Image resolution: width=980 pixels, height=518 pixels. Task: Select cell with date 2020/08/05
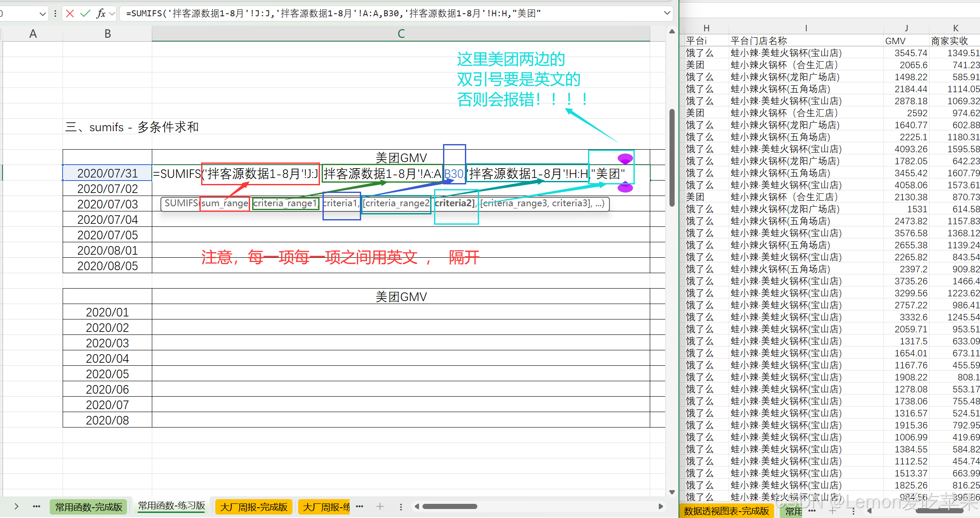pyautogui.click(x=108, y=266)
